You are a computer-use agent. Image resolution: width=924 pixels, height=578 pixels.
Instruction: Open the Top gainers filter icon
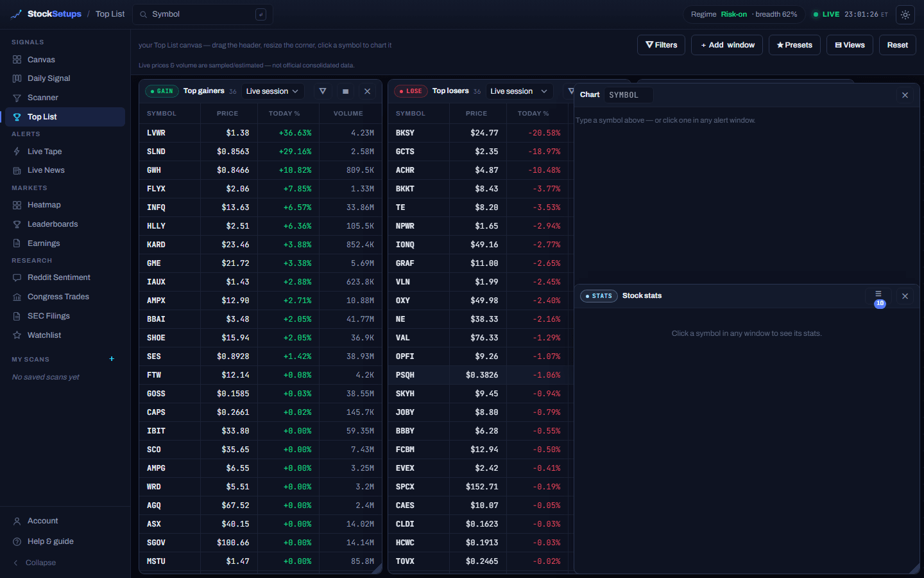[323, 91]
